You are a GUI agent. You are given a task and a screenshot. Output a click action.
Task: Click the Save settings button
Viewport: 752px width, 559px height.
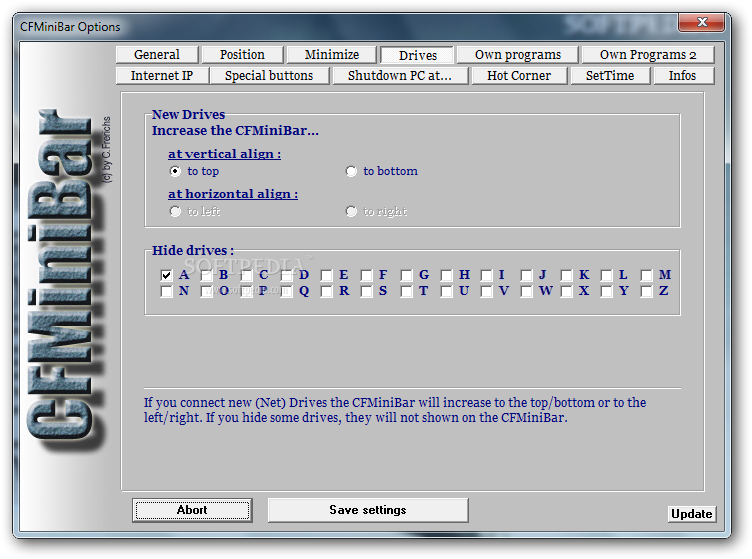point(368,510)
